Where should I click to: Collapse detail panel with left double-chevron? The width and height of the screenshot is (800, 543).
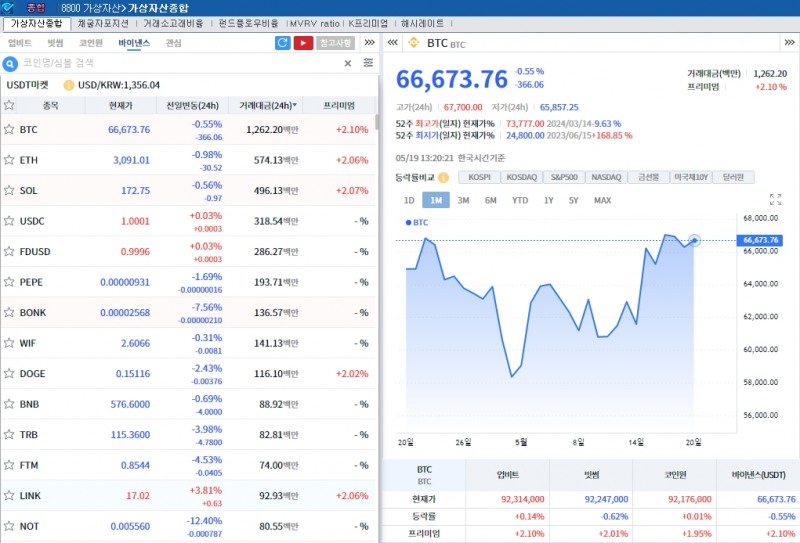pos(392,42)
